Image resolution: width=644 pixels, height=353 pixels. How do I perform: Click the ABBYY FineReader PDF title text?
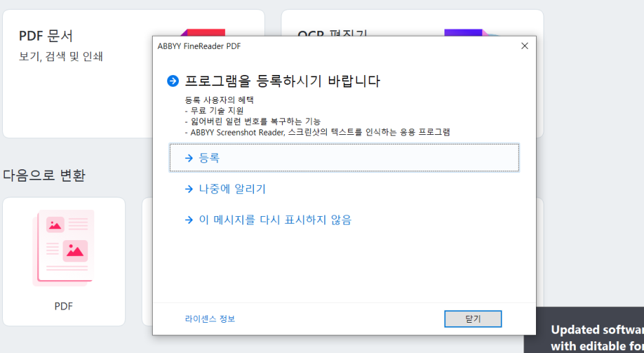(200, 46)
